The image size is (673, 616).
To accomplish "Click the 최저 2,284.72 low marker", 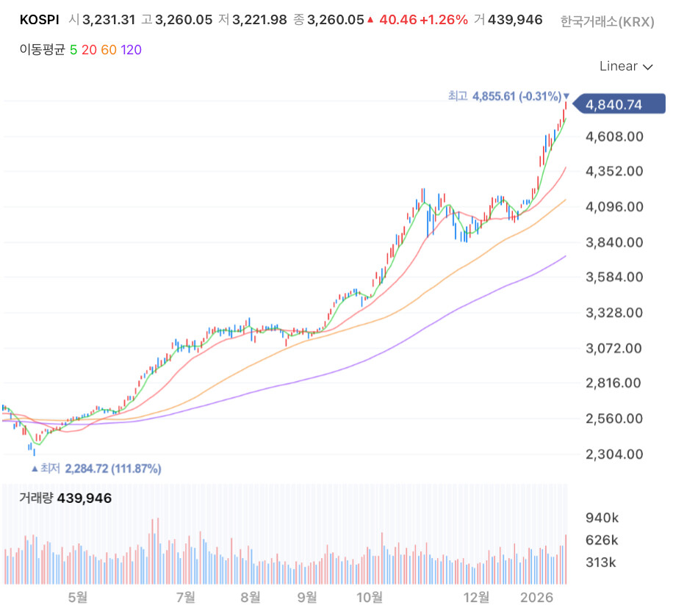I will (x=101, y=468).
